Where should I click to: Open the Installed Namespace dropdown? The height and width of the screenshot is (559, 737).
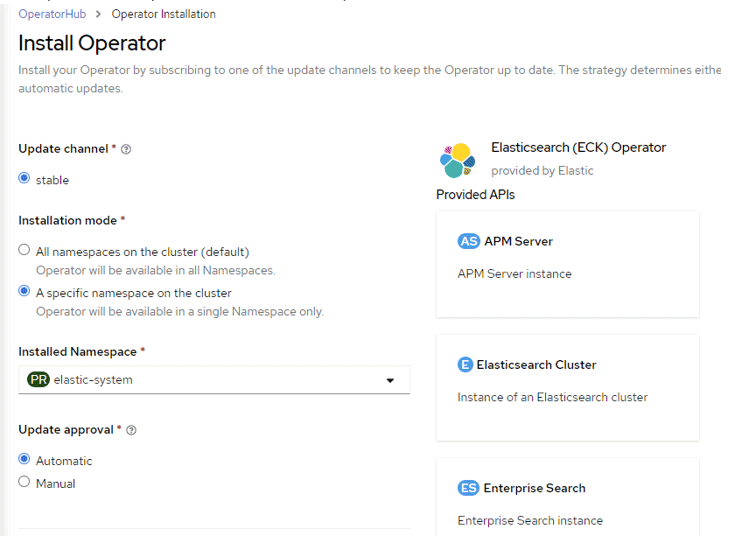[214, 380]
